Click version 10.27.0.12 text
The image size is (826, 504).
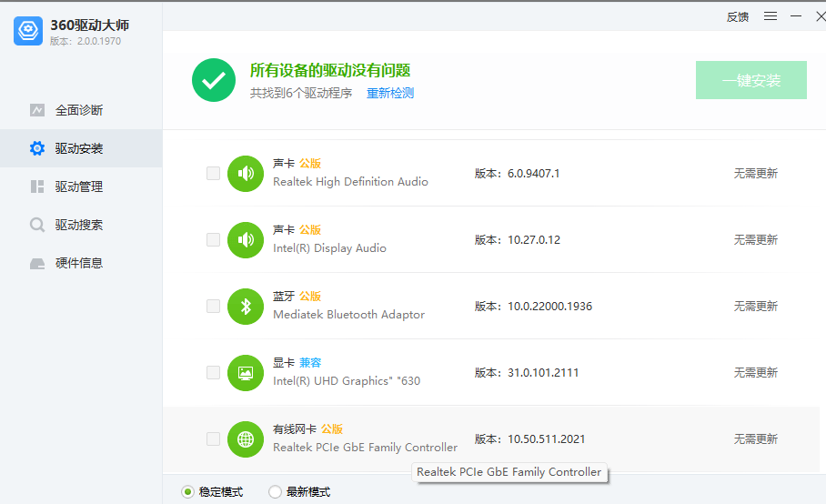click(534, 239)
